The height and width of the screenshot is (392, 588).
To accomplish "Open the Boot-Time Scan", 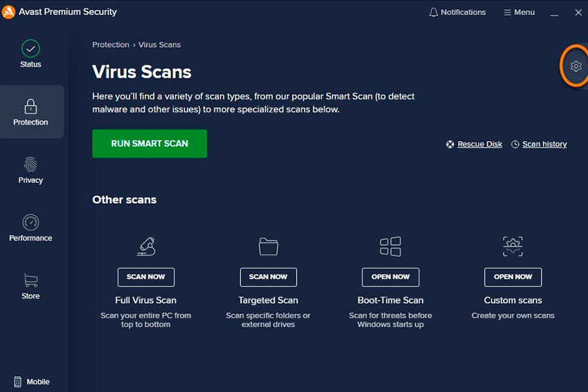I will pos(391,277).
